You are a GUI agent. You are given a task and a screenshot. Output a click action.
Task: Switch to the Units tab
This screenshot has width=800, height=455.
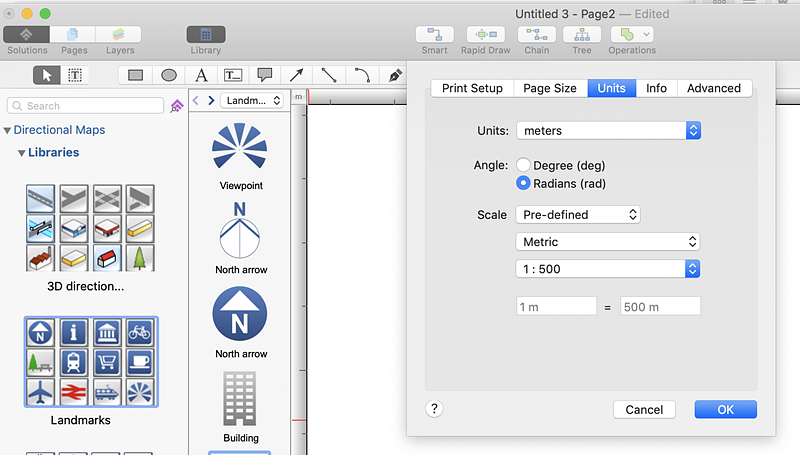coord(612,88)
